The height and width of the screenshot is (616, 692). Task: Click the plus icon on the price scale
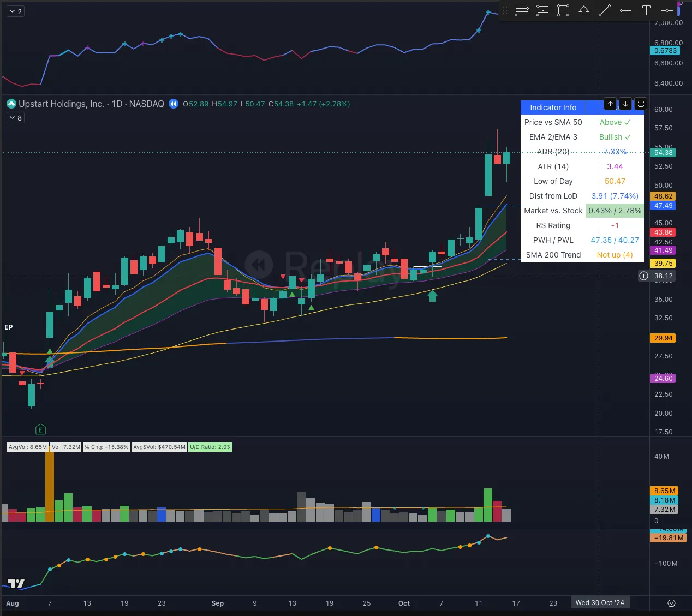(644, 276)
